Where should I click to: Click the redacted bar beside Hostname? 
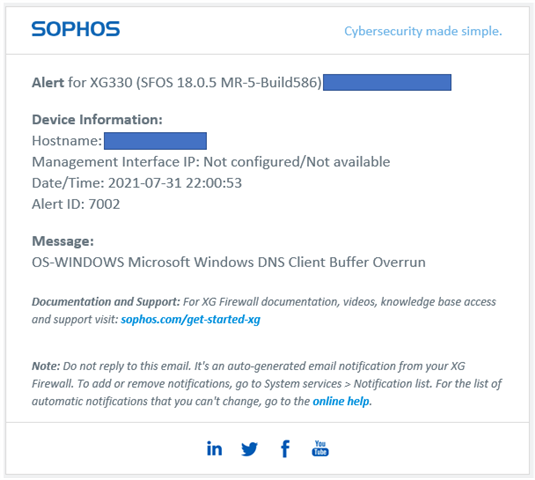pyautogui.click(x=155, y=141)
